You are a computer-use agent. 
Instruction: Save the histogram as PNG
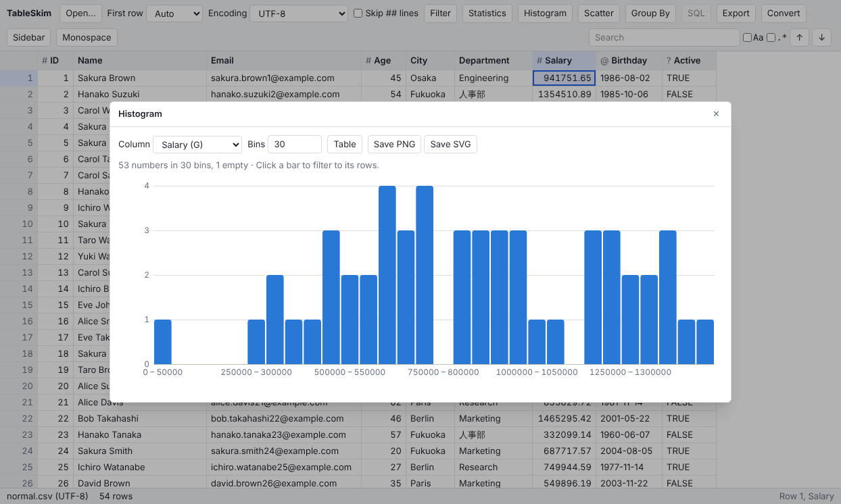[x=394, y=145]
